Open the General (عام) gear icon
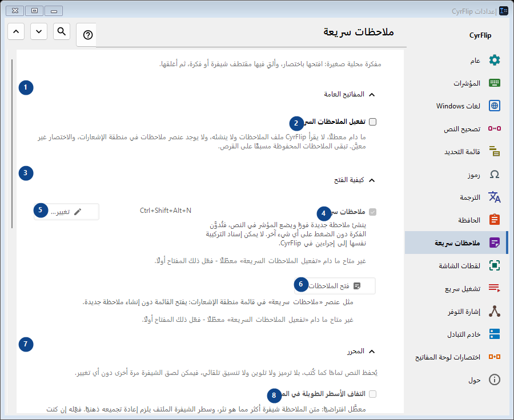514x420 pixels. [495, 60]
